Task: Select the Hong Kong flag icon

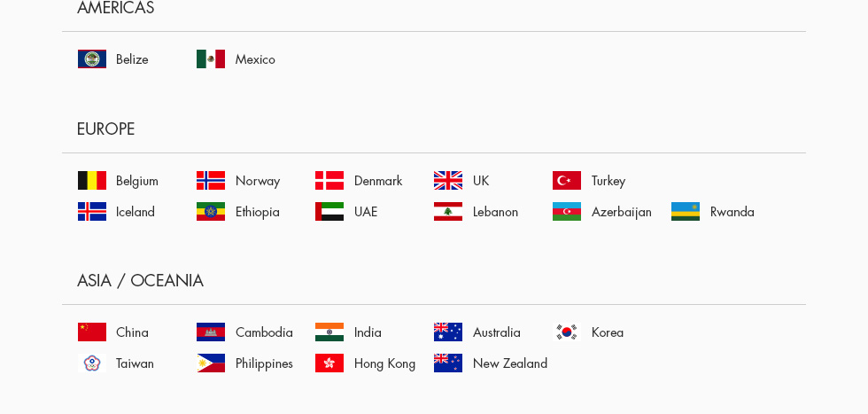Action: pyautogui.click(x=329, y=363)
